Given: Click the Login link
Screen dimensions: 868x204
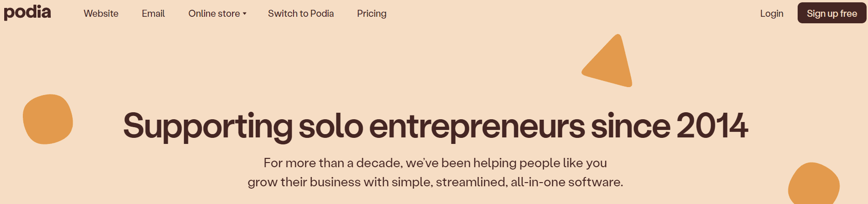Looking at the screenshot, I should pyautogui.click(x=772, y=14).
